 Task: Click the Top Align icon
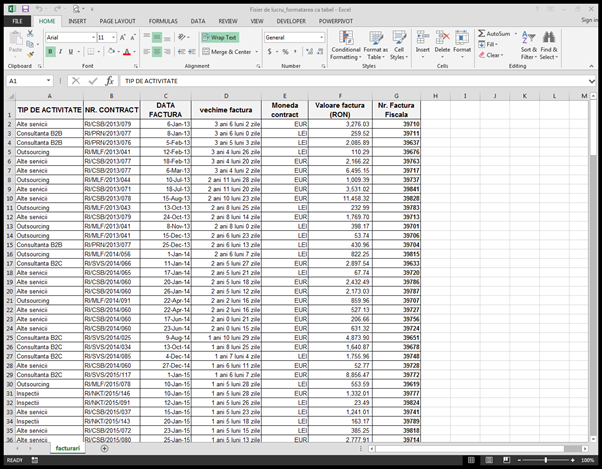coord(147,37)
